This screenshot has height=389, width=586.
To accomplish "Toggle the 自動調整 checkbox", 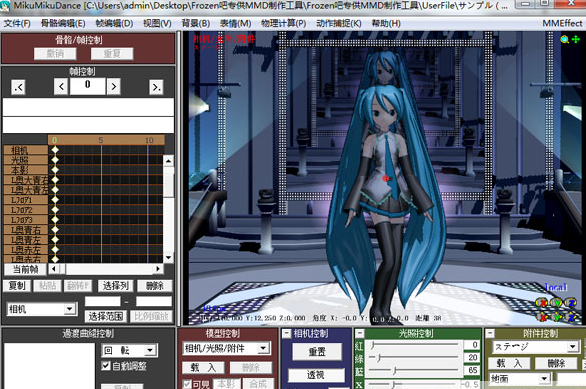I will (106, 365).
